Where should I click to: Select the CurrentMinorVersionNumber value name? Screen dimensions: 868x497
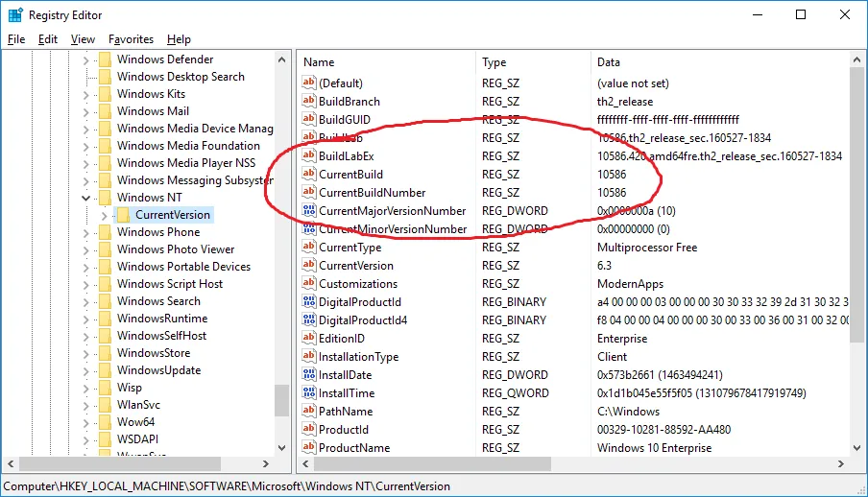coord(393,229)
